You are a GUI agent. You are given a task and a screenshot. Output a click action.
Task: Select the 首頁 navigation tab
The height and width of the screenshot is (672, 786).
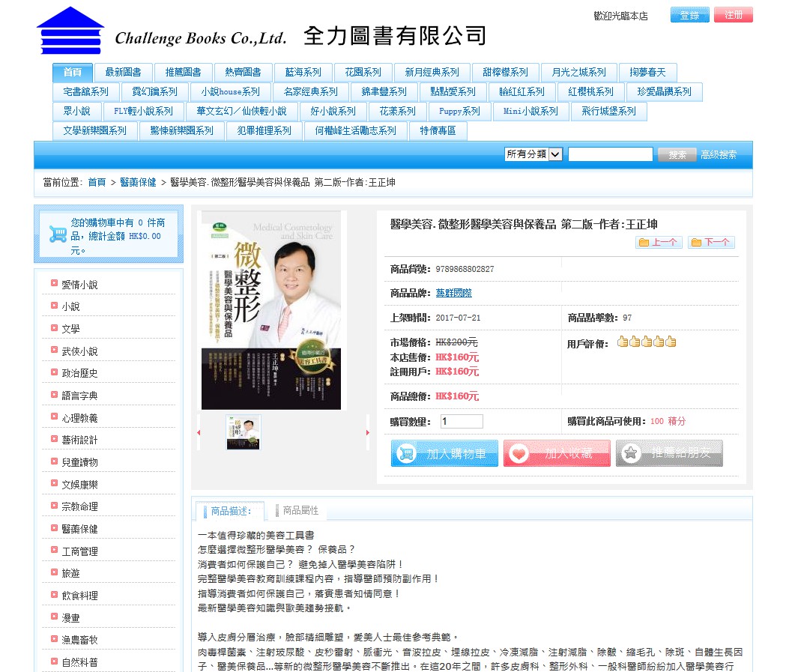point(73,73)
